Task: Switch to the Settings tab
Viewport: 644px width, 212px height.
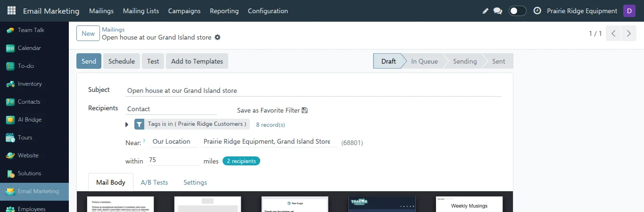Action: (x=195, y=182)
